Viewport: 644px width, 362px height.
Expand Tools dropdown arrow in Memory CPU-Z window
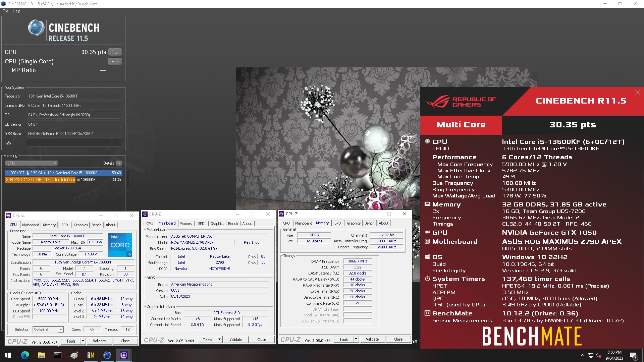[x=356, y=339]
